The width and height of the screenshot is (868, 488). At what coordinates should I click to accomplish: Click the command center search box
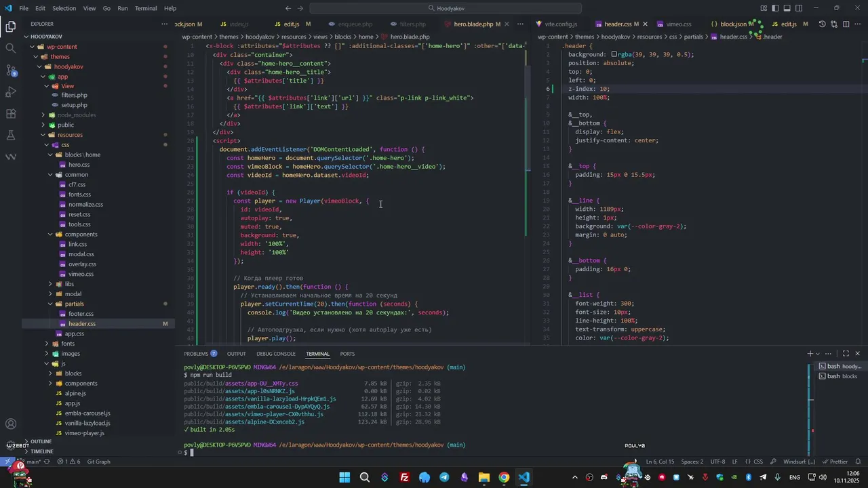(446, 8)
